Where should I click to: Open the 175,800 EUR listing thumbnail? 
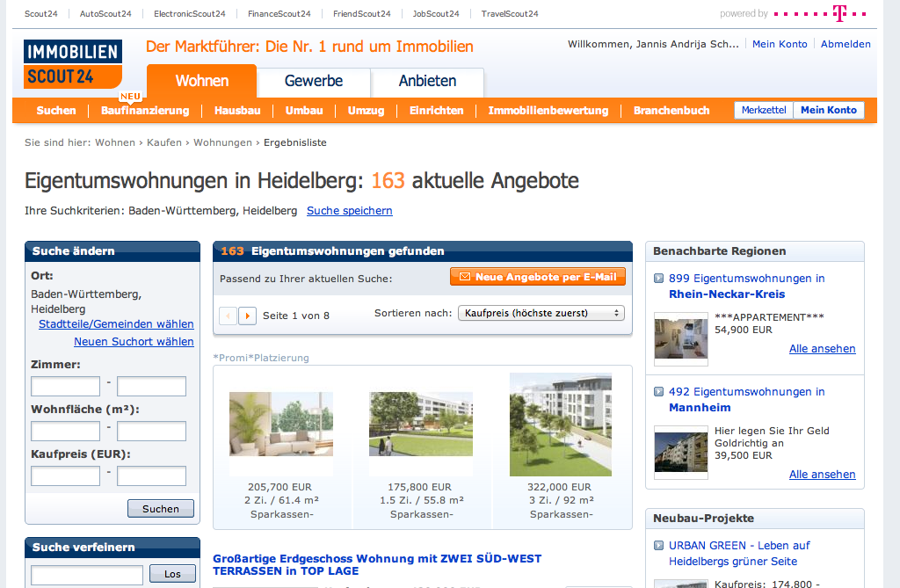(421, 425)
